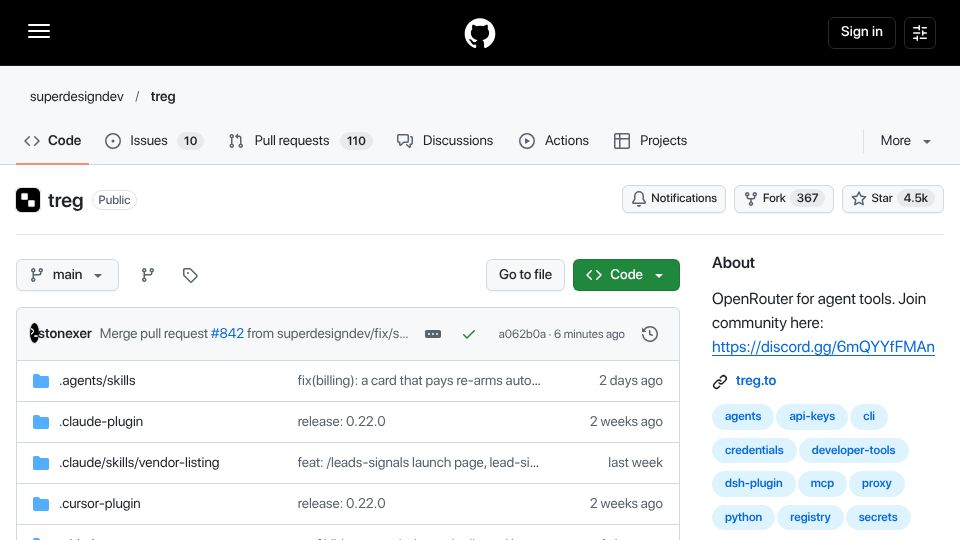Click the green commit status checkmark

tap(469, 334)
